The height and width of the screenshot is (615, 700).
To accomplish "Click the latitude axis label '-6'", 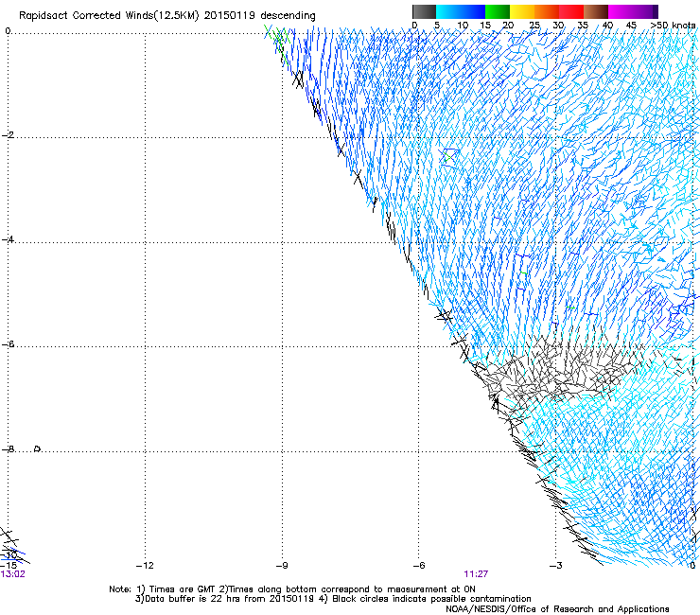I will coord(8,344).
